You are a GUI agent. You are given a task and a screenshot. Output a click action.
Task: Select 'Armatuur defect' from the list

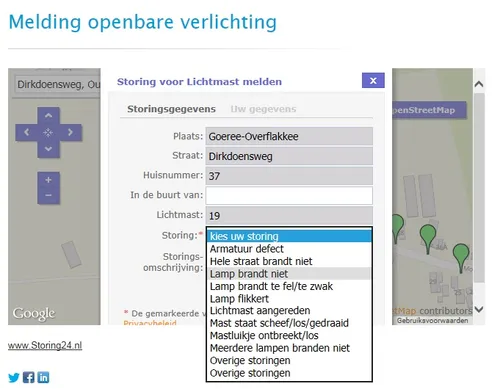click(289, 249)
